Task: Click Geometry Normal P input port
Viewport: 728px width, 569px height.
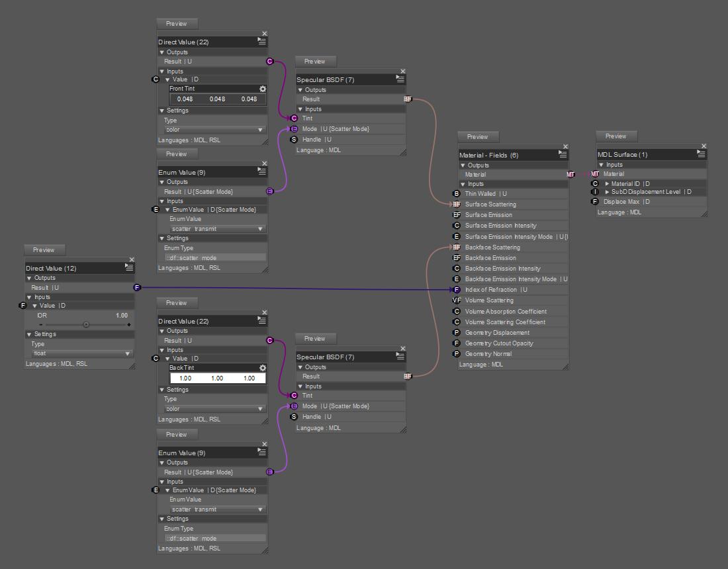Action: pyautogui.click(x=457, y=354)
